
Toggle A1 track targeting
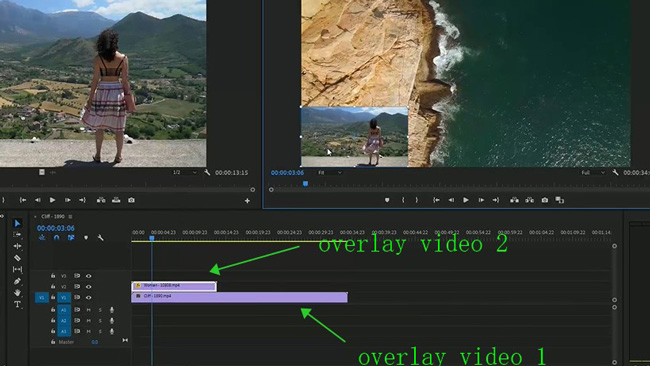[x=64, y=310]
